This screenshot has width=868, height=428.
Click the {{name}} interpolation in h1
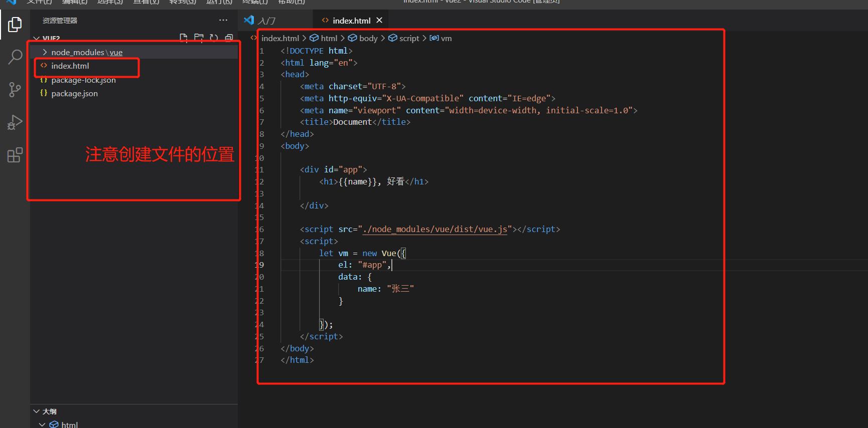358,181
